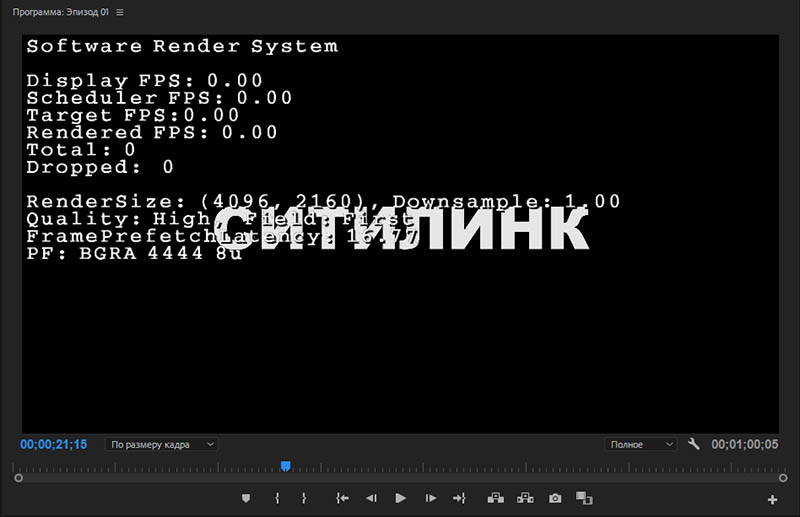The height and width of the screenshot is (517, 800).
Task: Click left handle of zoom scroll bar
Action: point(18,478)
